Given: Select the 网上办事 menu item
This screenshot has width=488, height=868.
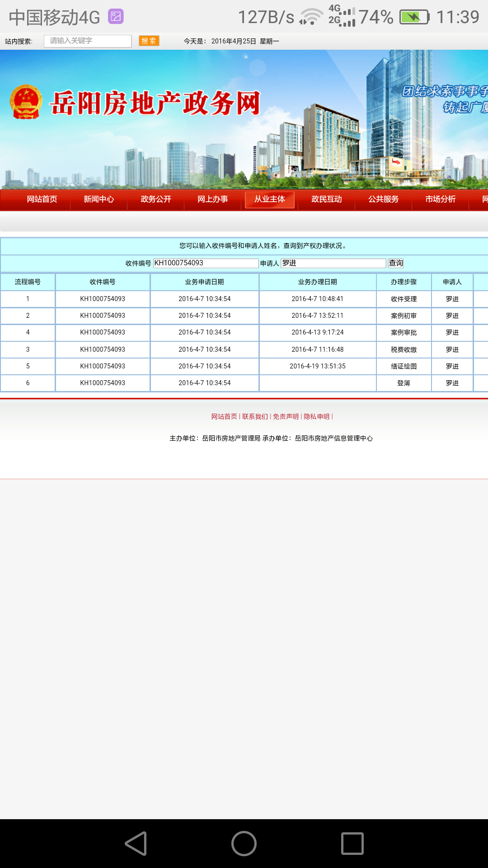Looking at the screenshot, I should coord(213,199).
